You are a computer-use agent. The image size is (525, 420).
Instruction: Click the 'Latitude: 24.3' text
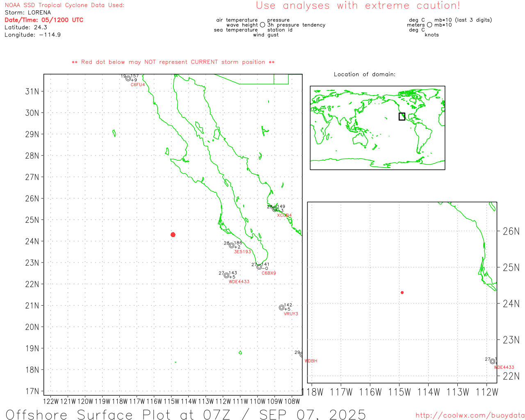(x=26, y=27)
